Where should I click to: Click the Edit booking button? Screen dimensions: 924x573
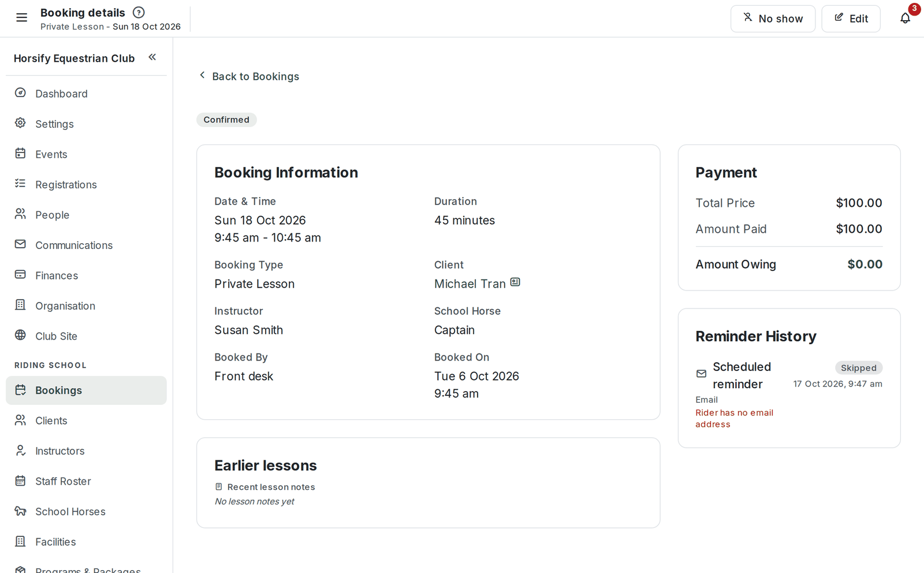851,18
